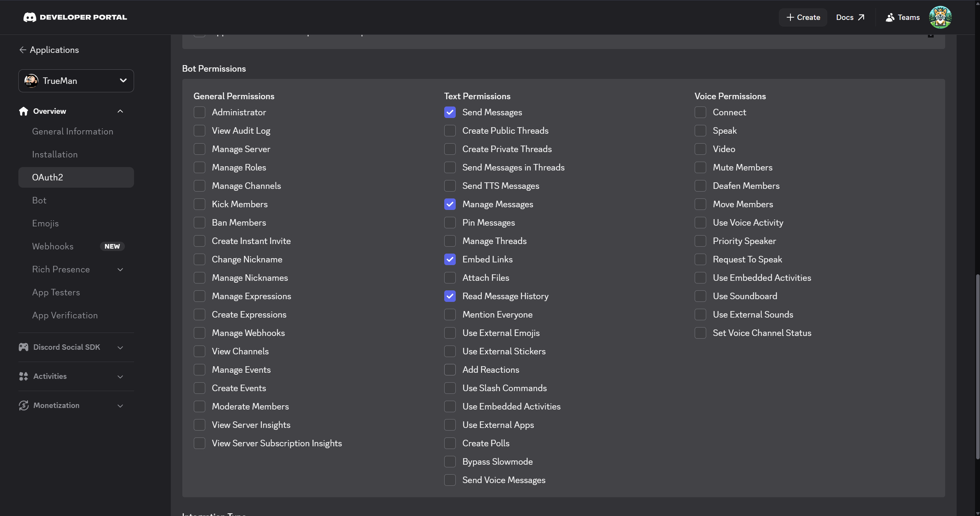The height and width of the screenshot is (516, 980).
Task: Open the TrueMan application dropdown
Action: 76,81
